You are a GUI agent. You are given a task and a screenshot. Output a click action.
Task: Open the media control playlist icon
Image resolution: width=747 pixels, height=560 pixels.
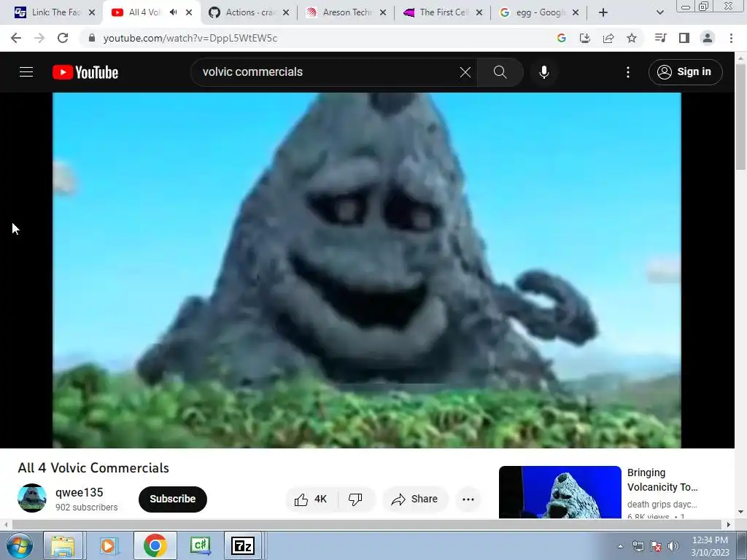click(660, 38)
